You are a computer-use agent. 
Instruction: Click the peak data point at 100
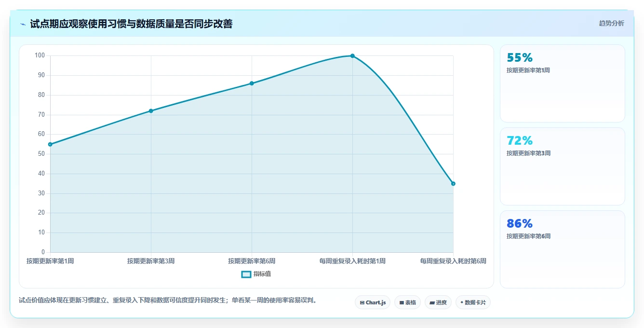pos(352,56)
